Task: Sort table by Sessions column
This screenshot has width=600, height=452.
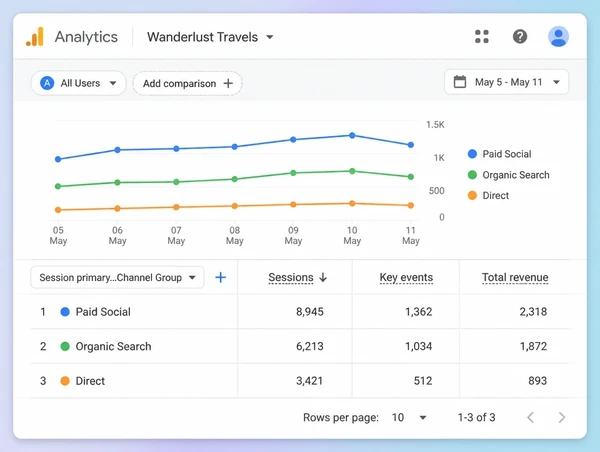Action: pyautogui.click(x=291, y=277)
